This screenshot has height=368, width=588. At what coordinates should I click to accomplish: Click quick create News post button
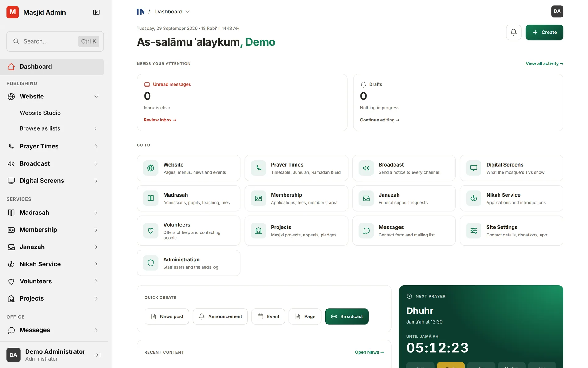[167, 316]
